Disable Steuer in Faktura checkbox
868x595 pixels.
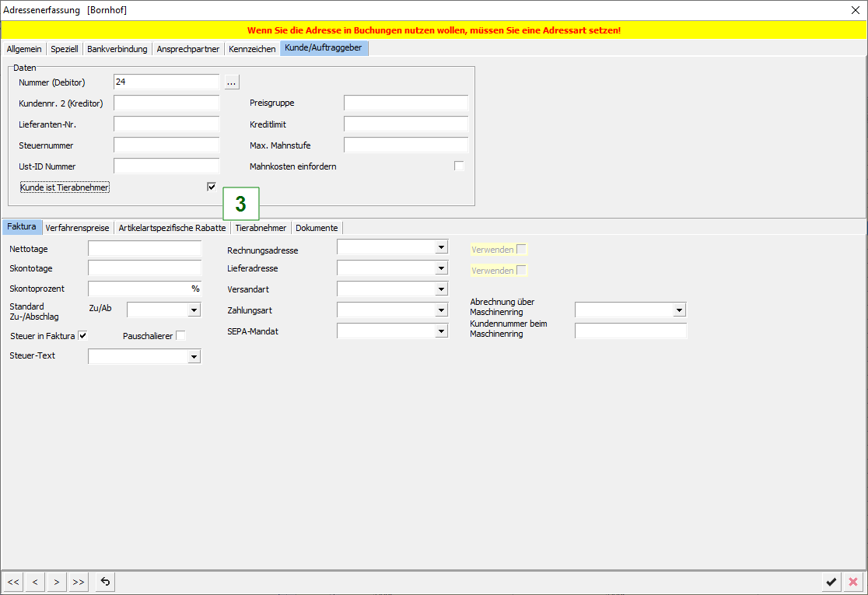[82, 336]
